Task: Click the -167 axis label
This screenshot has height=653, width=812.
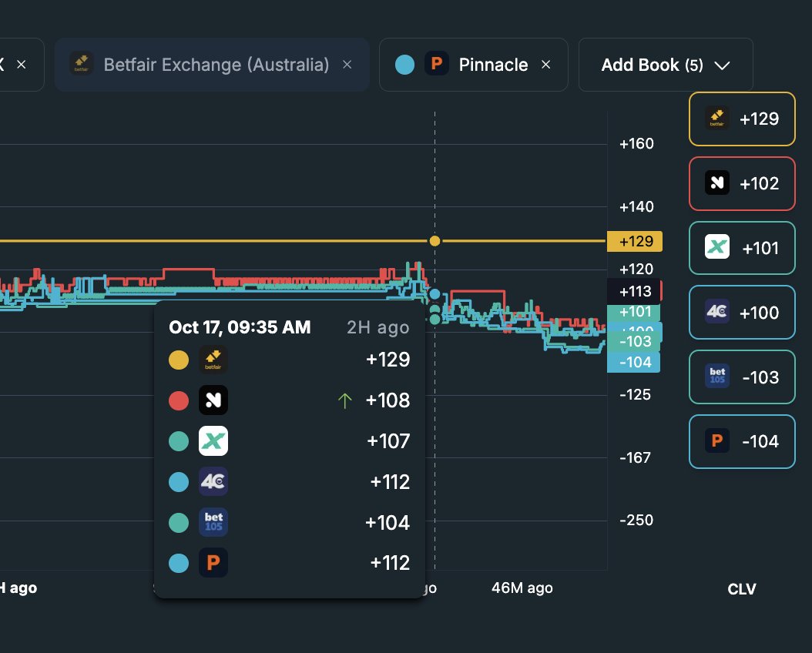Action: click(635, 457)
